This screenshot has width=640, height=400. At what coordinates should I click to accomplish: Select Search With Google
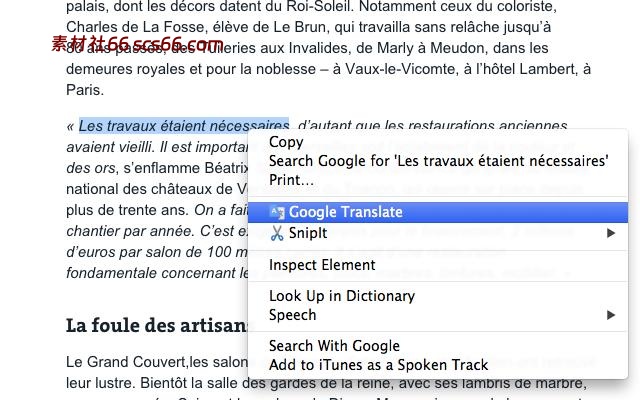click(x=334, y=346)
